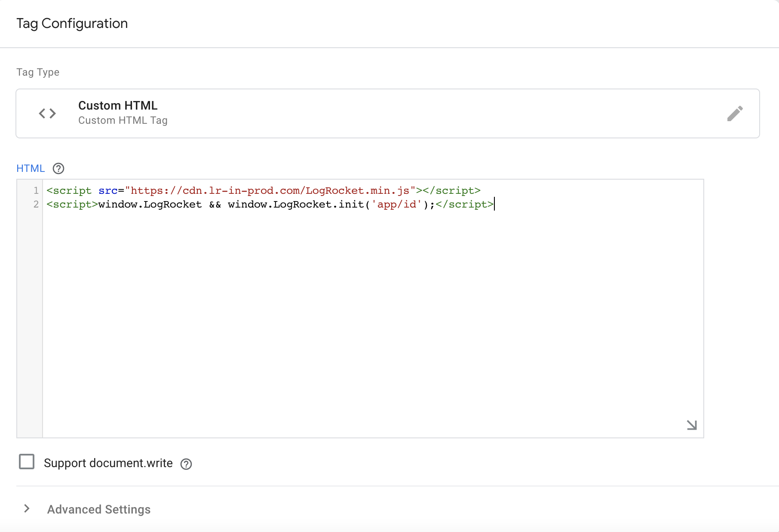Click the Custom HTML Tag subtitle
The width and height of the screenshot is (779, 532).
(123, 120)
